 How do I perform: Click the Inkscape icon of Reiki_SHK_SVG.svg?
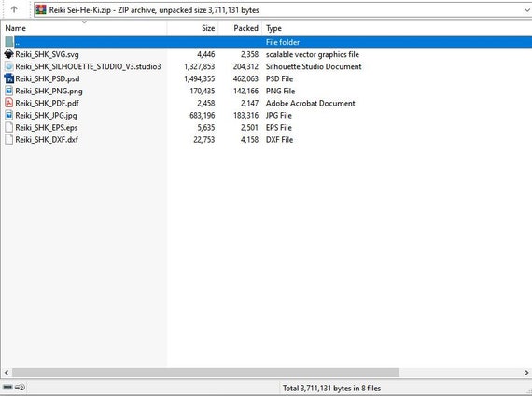tap(8, 54)
